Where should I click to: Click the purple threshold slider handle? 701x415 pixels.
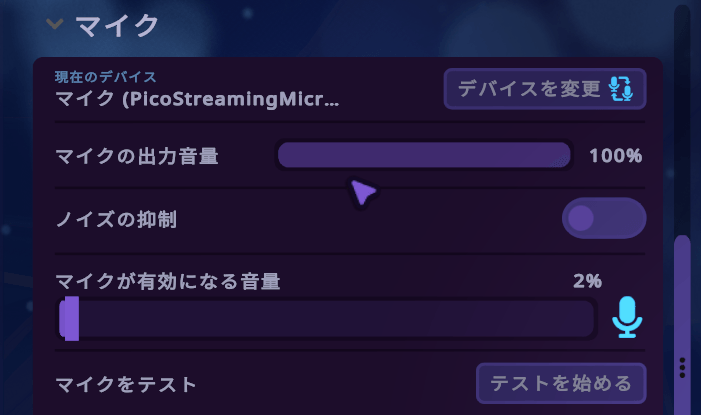pyautogui.click(x=69, y=318)
